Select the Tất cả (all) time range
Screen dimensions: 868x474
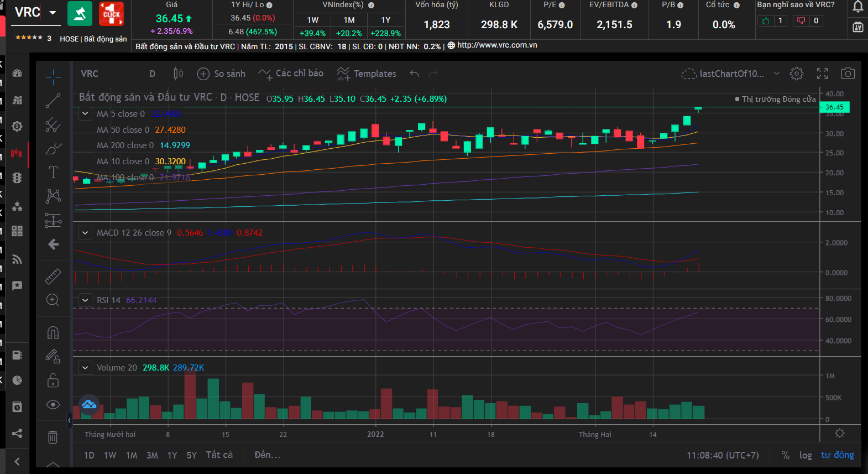pos(219,455)
